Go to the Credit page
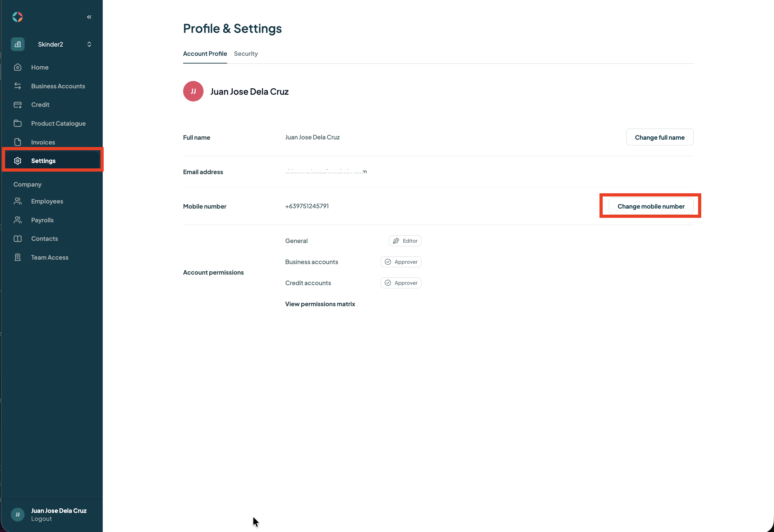 click(52, 105)
